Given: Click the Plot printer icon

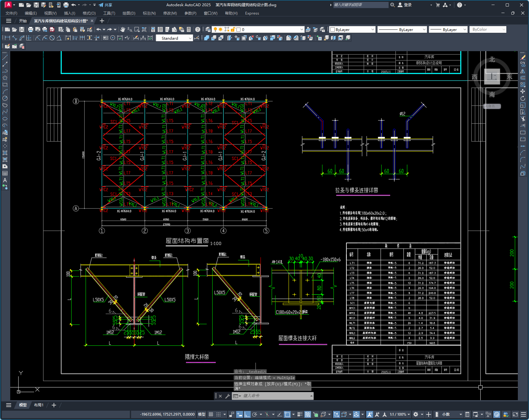Looking at the screenshot, I should (x=30, y=29).
